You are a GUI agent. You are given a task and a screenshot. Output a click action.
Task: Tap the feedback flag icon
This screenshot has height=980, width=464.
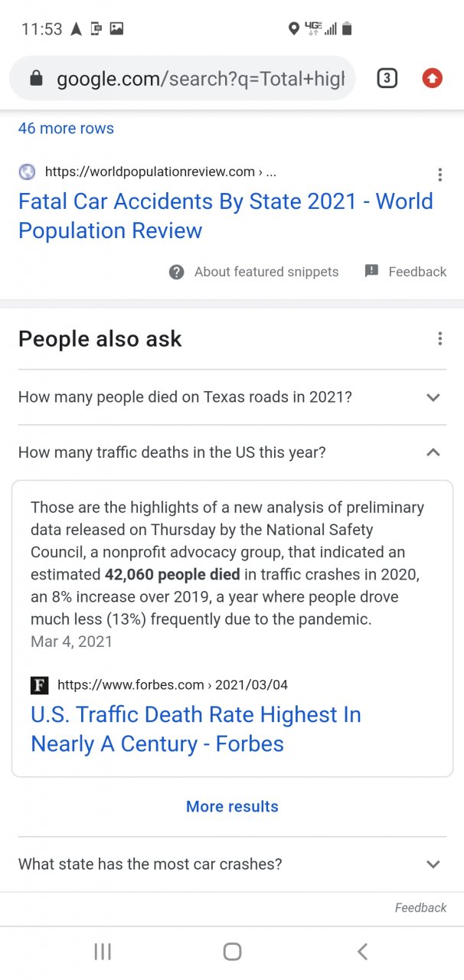[372, 271]
